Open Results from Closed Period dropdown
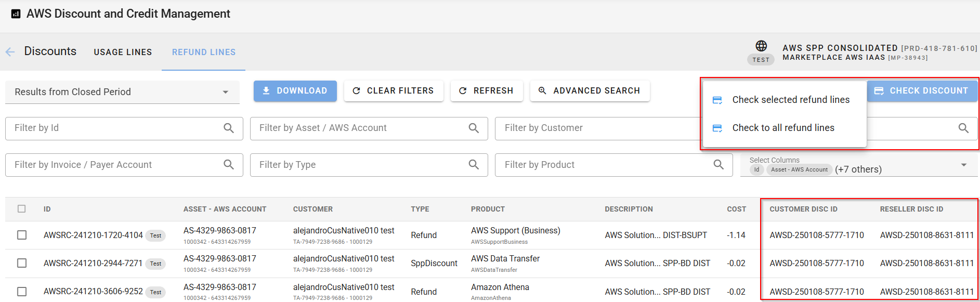Viewport: 980px width, 302px height. pos(122,92)
